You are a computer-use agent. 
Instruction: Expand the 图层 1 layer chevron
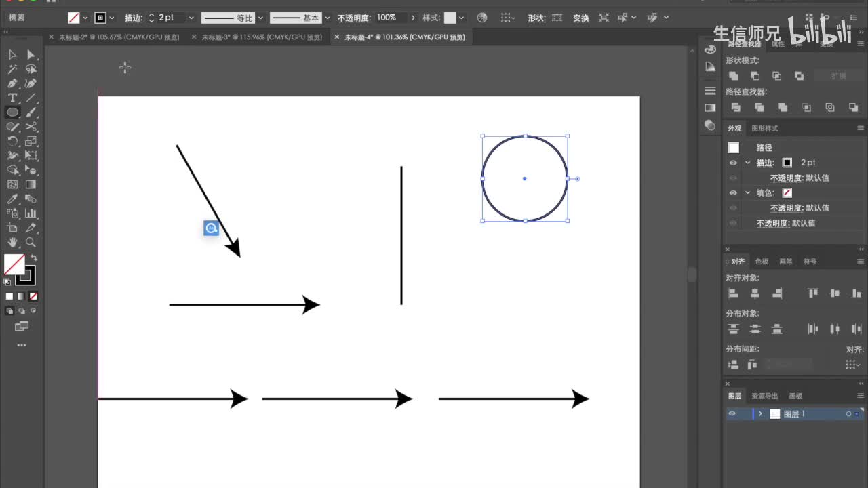(x=760, y=413)
